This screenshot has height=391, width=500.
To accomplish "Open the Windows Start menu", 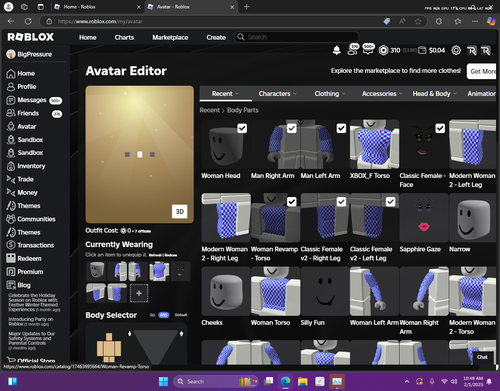I will click(x=163, y=381).
